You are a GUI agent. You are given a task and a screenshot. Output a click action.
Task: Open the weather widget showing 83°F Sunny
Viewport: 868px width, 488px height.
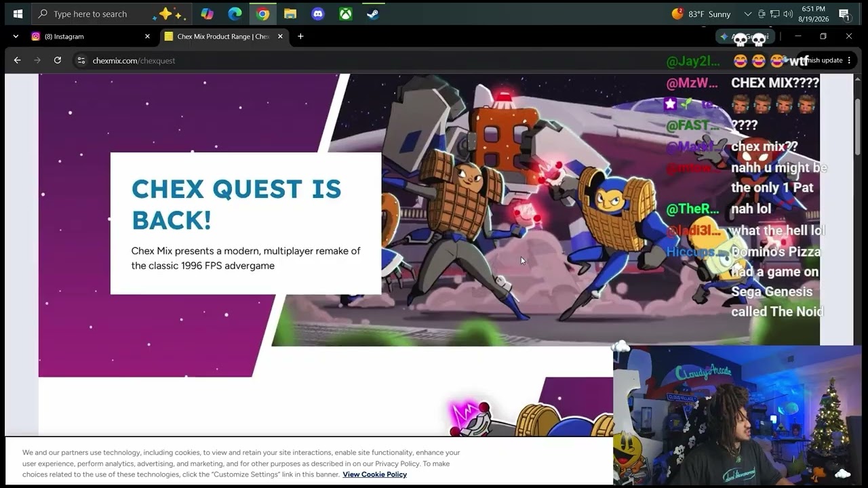point(702,14)
